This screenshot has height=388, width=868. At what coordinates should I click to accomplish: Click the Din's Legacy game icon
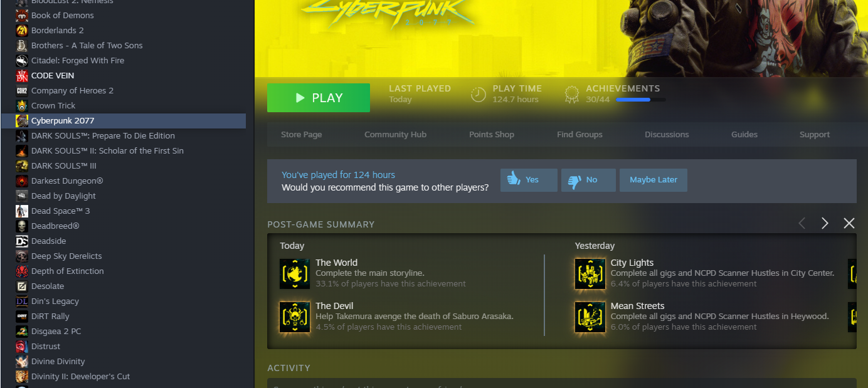22,301
